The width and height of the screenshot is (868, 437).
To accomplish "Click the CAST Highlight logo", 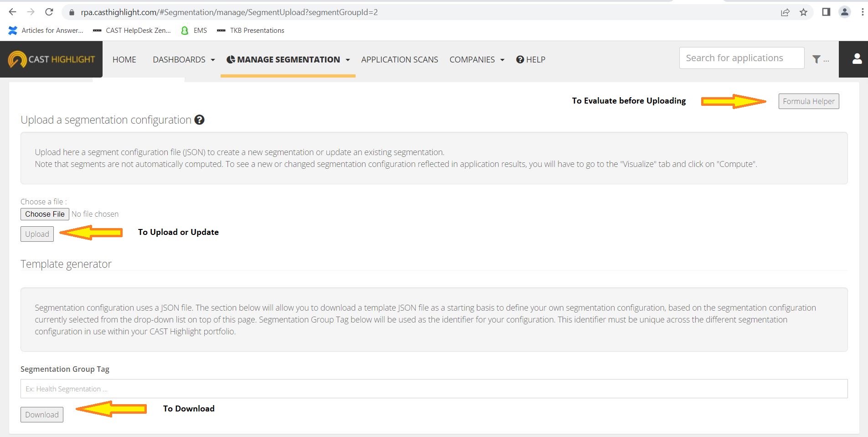I will [52, 59].
